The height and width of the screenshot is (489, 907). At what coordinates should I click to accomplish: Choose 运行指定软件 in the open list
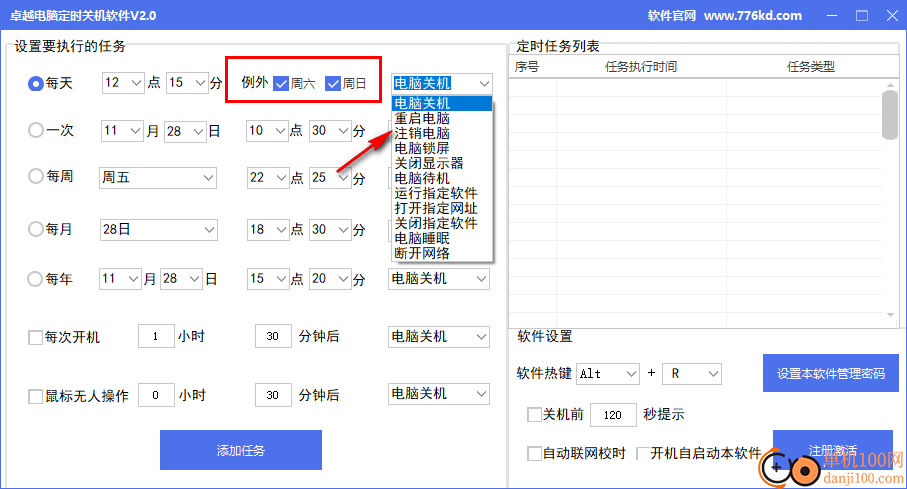point(442,193)
